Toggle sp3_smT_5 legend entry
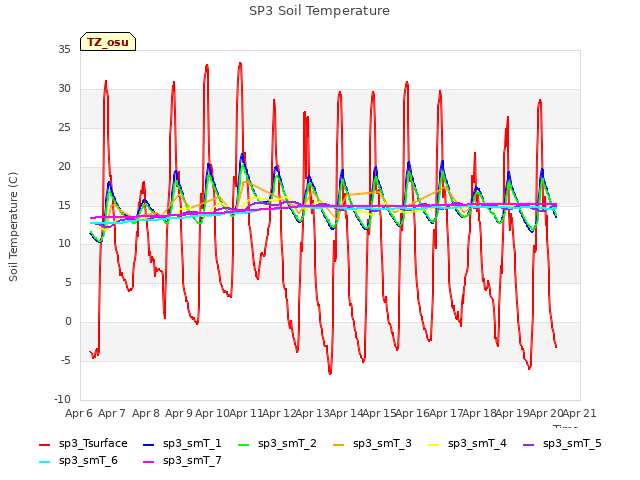 point(562,444)
